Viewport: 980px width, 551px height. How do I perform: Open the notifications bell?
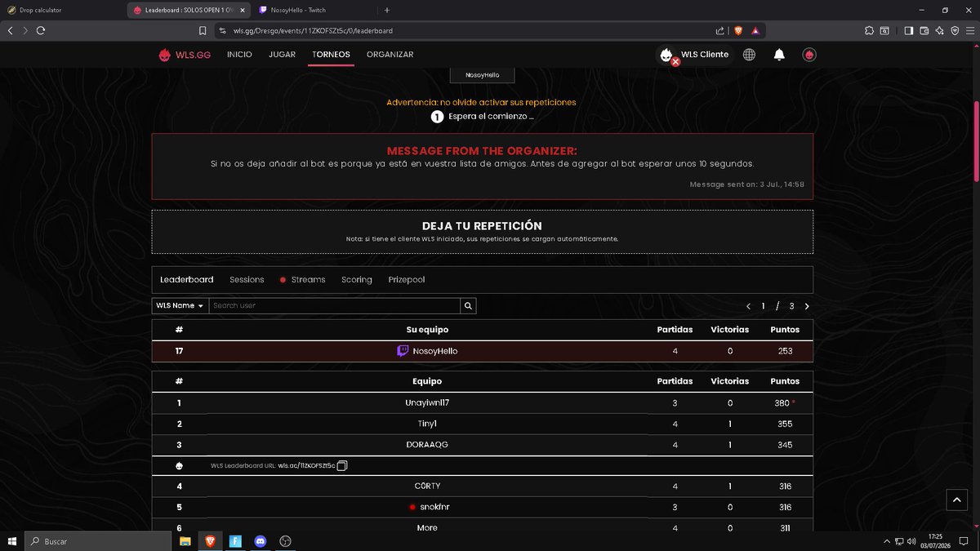779,55
